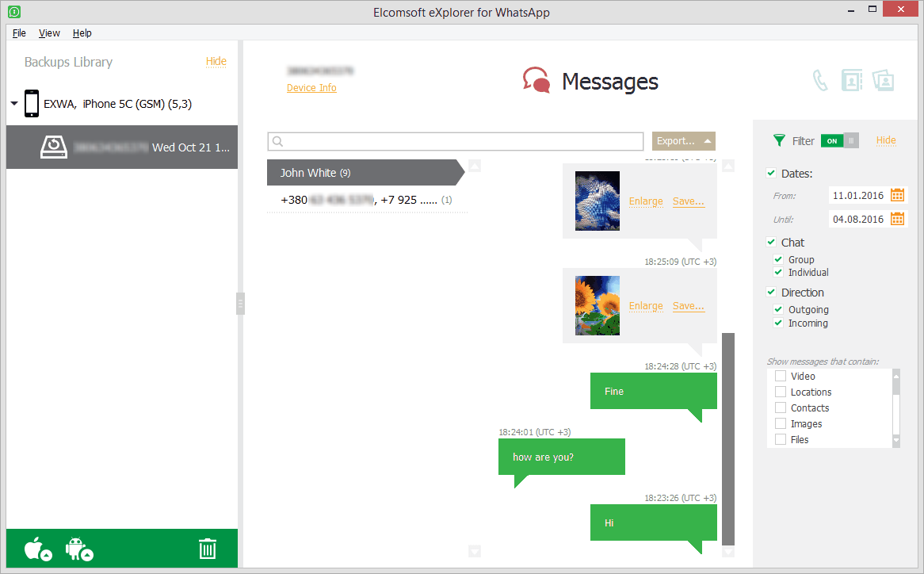Viewport: 924px width, 574px height.
Task: Click the 'Hi' message bubble
Action: pyautogui.click(x=654, y=522)
